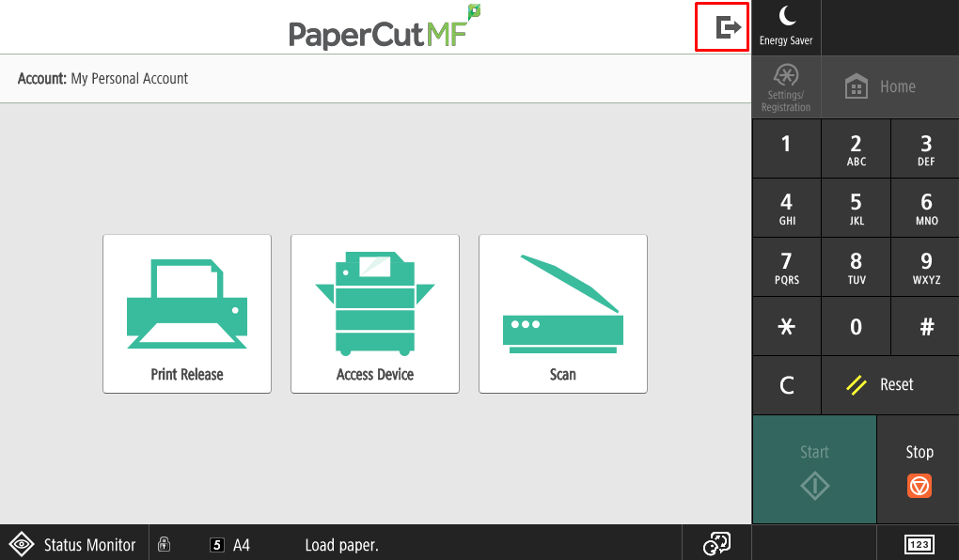
Task: Open the Print Release function
Action: coord(187,314)
